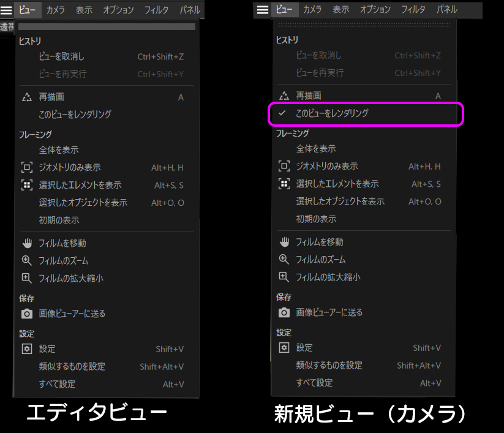
Task: Click the hamburger icon in the エディタビュー menu bar
Action: click(6, 10)
